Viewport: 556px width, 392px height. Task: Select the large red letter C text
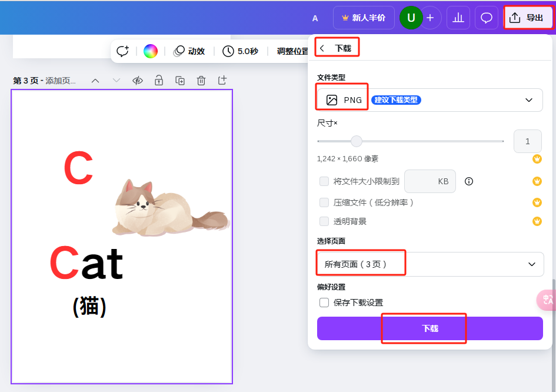[x=78, y=168]
